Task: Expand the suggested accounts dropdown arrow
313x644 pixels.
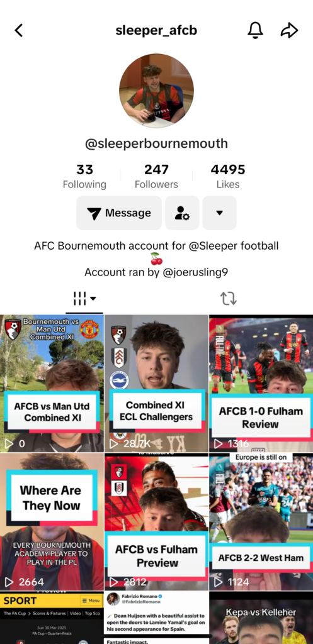Action: (220, 213)
